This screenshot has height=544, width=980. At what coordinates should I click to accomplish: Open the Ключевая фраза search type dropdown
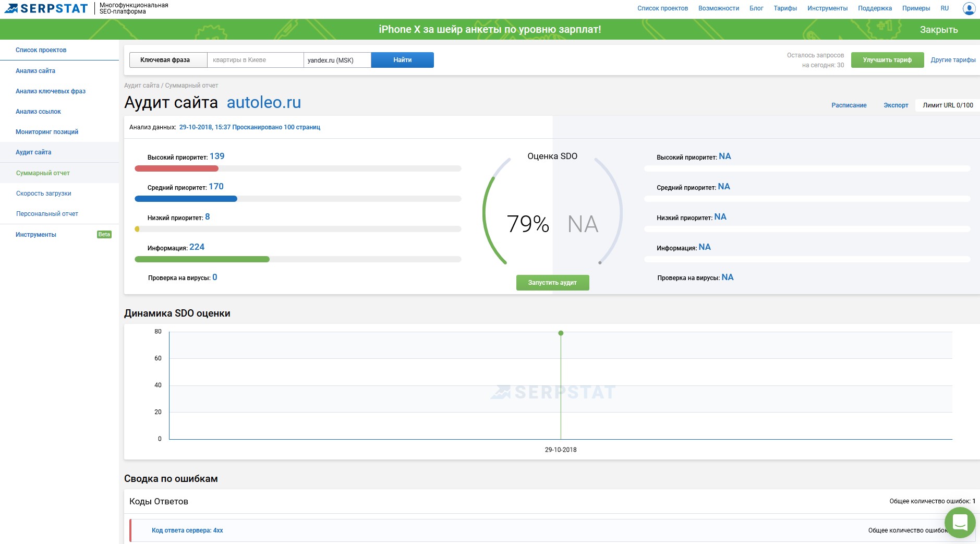[x=168, y=60]
